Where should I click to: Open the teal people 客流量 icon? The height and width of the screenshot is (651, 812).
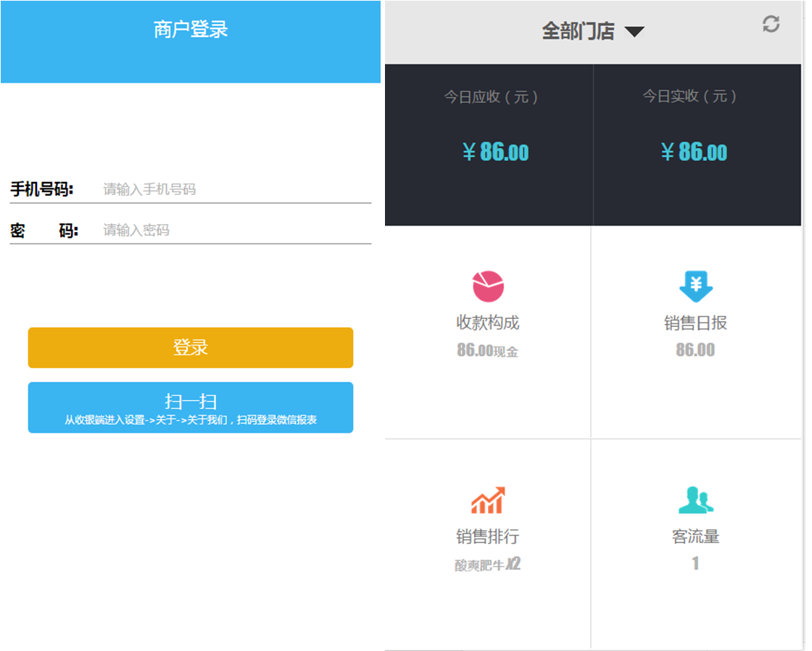[695, 499]
